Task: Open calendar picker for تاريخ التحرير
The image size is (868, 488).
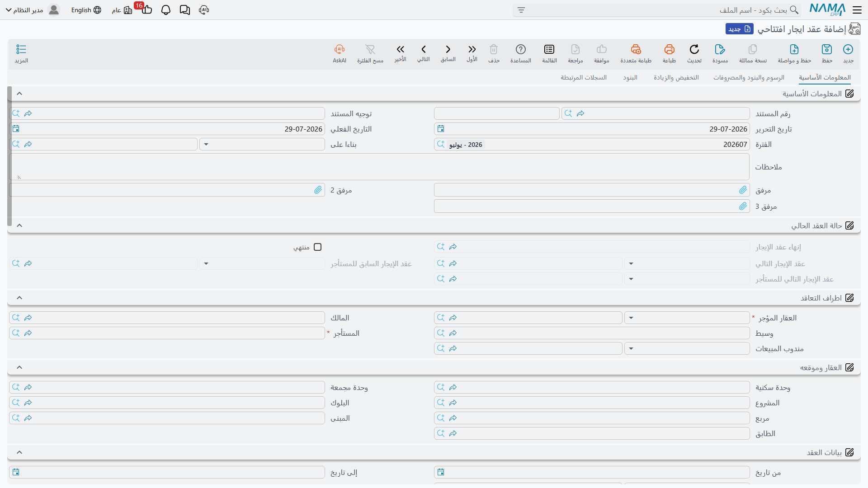Action: 441,129
